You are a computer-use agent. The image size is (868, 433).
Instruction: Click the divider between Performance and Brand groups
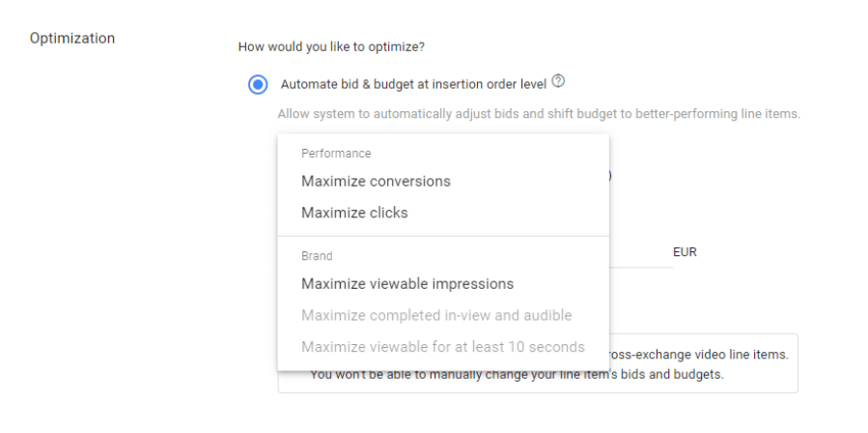[x=443, y=236]
